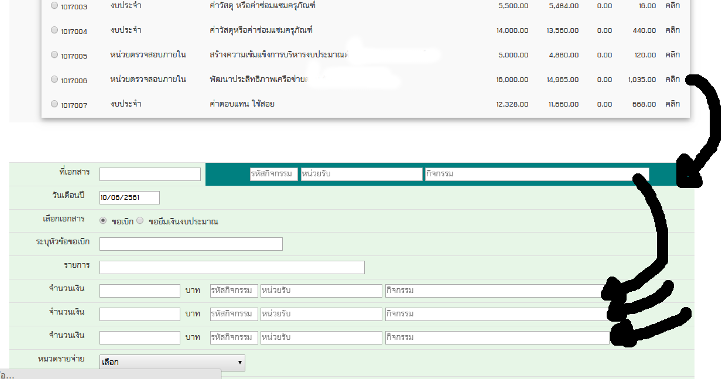Image resolution: width=727 pixels, height=379 pixels.
Task: Focus the first จำนวนเงิน amount field
Action: 140,291
